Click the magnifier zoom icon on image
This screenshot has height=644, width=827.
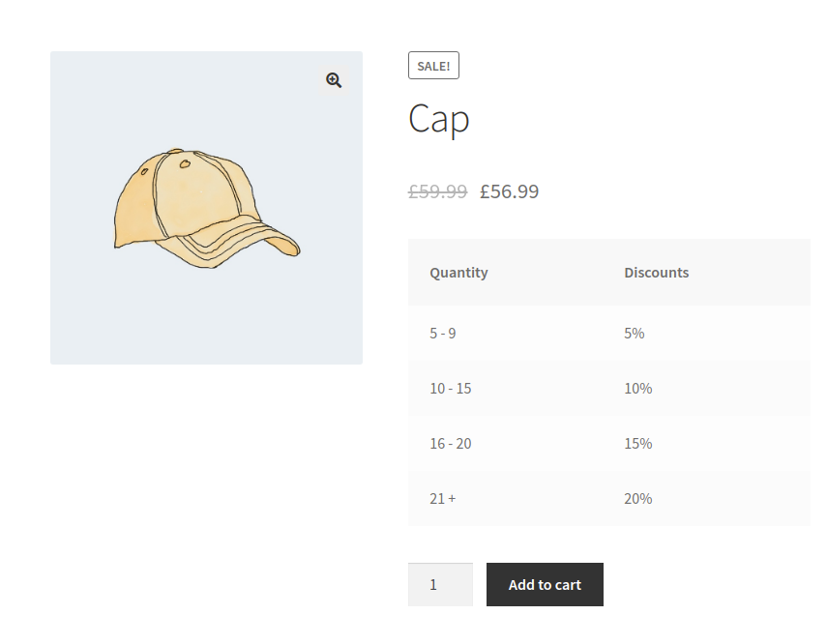point(334,80)
